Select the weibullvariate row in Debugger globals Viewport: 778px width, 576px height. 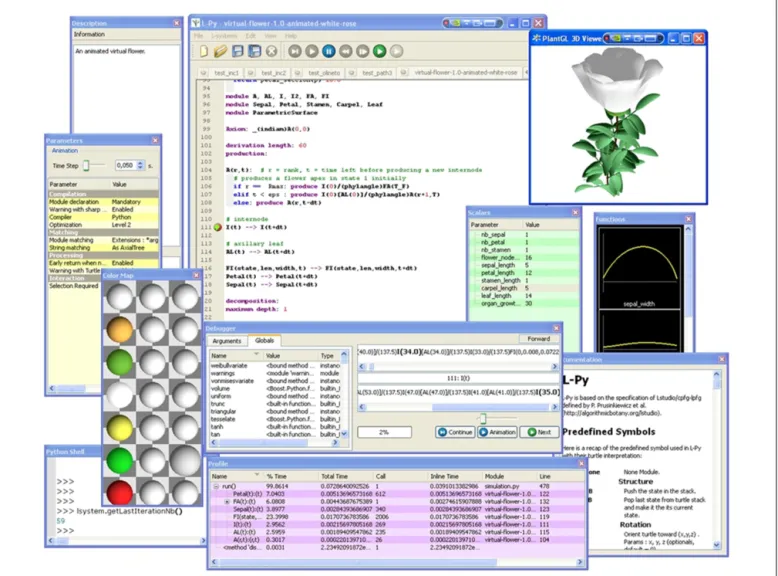coord(274,366)
